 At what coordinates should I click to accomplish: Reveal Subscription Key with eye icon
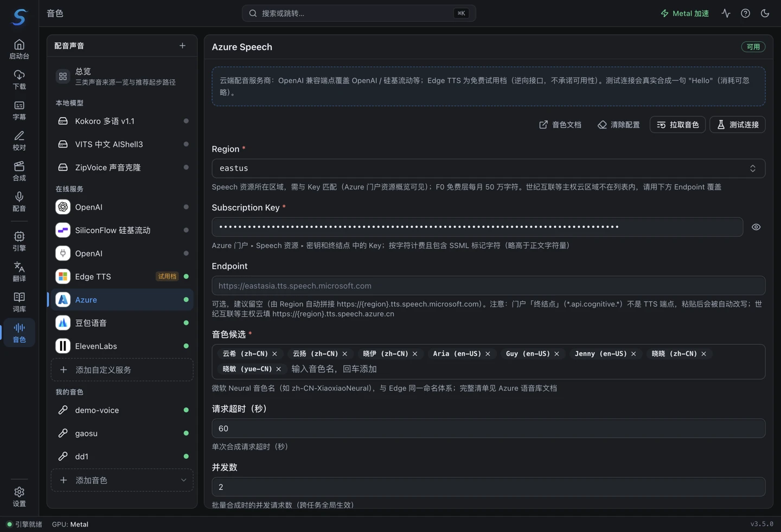pyautogui.click(x=756, y=227)
